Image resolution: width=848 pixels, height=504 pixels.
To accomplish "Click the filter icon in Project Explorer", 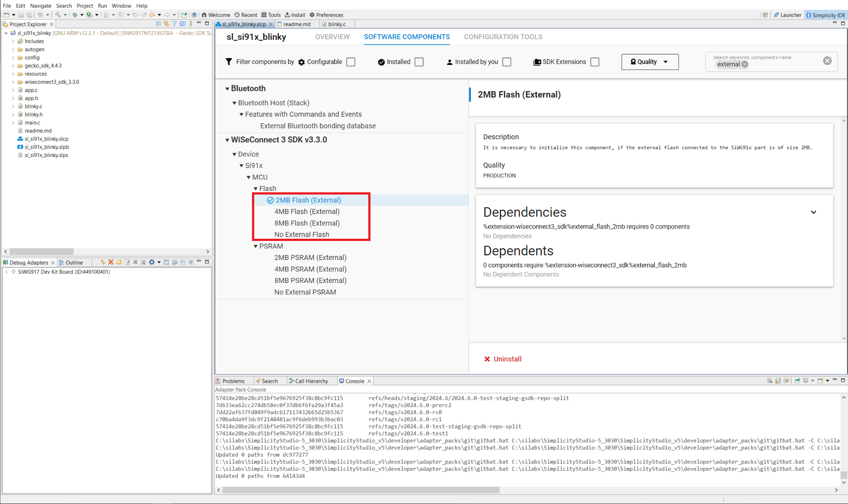I will pyautogui.click(x=174, y=24).
